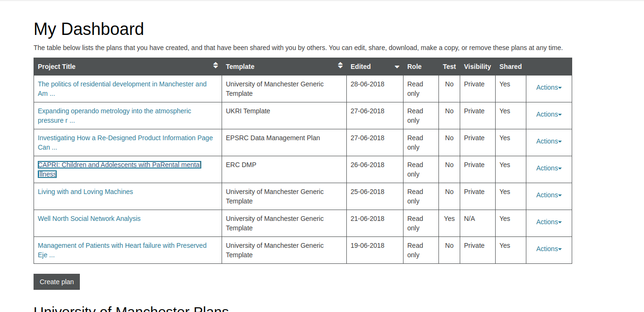This screenshot has height=312, width=644.
Task: Open the Well North Social Network Analysis plan
Action: tap(89, 219)
